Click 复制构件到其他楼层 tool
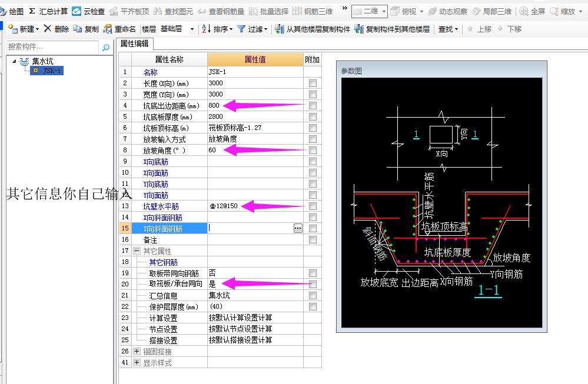This screenshot has width=588, height=384. pos(392,29)
